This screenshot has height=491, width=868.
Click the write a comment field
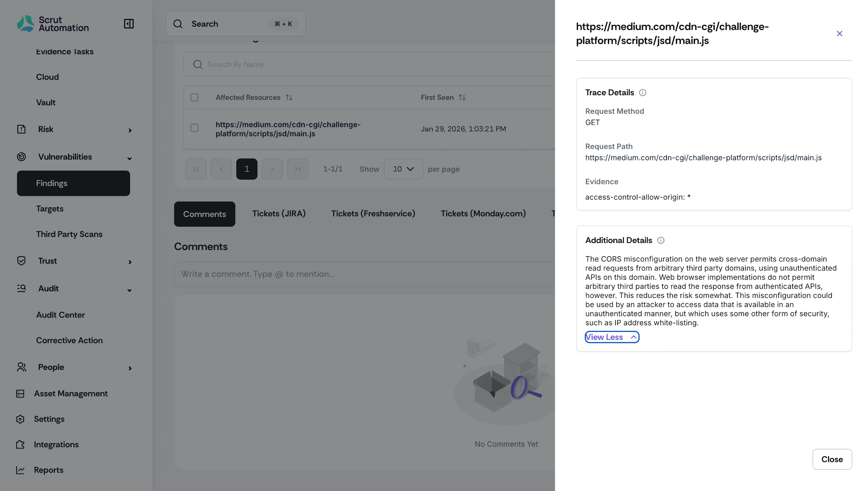tap(364, 274)
